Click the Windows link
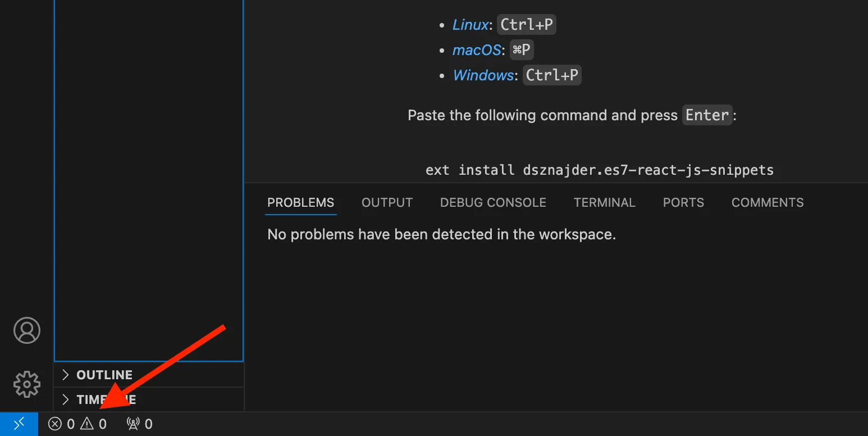 [x=483, y=75]
